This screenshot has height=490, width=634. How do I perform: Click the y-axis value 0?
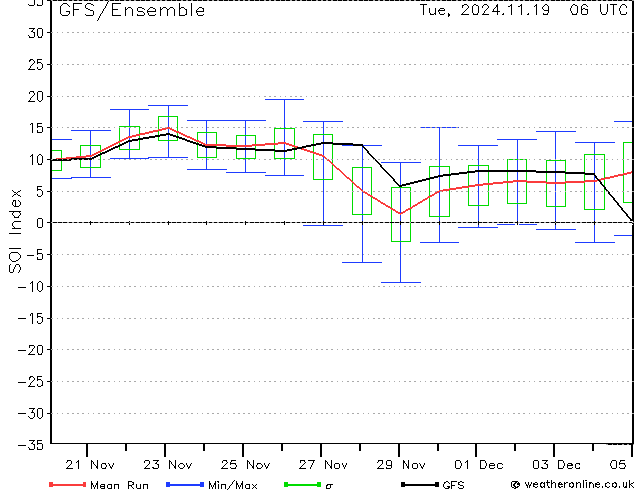click(x=40, y=223)
